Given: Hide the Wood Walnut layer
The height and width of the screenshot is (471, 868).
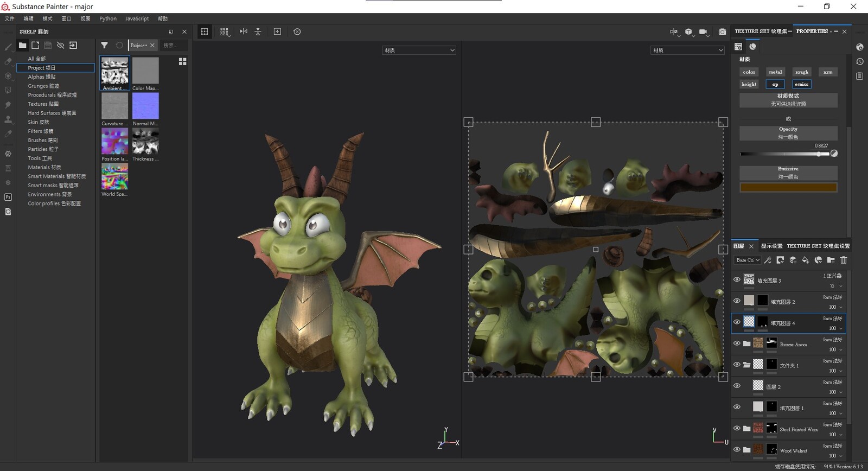Looking at the screenshot, I should [737, 449].
